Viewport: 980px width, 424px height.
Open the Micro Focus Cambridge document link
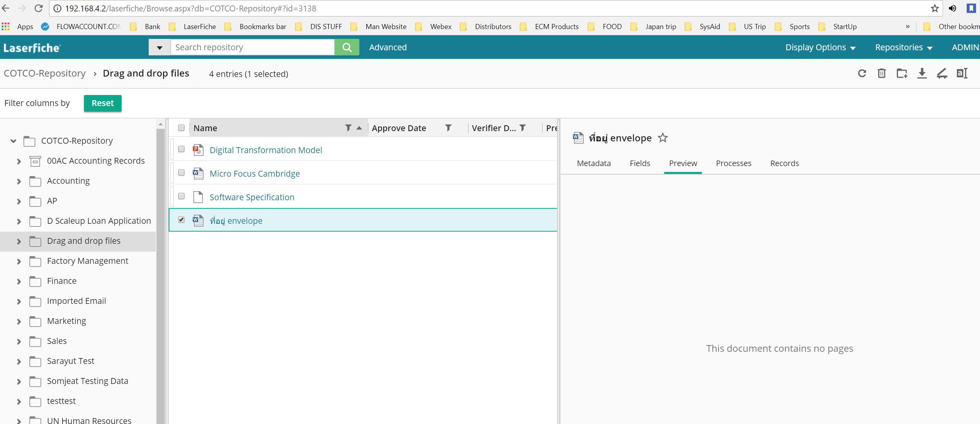click(255, 174)
